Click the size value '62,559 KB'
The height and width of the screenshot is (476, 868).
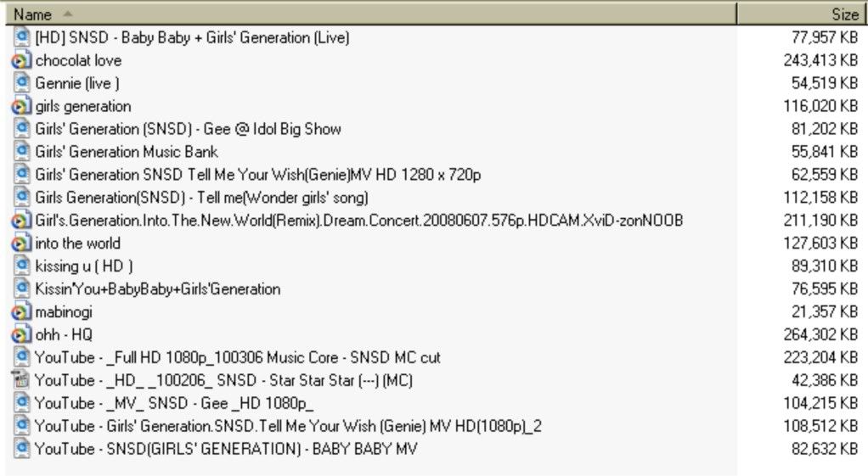point(825,175)
